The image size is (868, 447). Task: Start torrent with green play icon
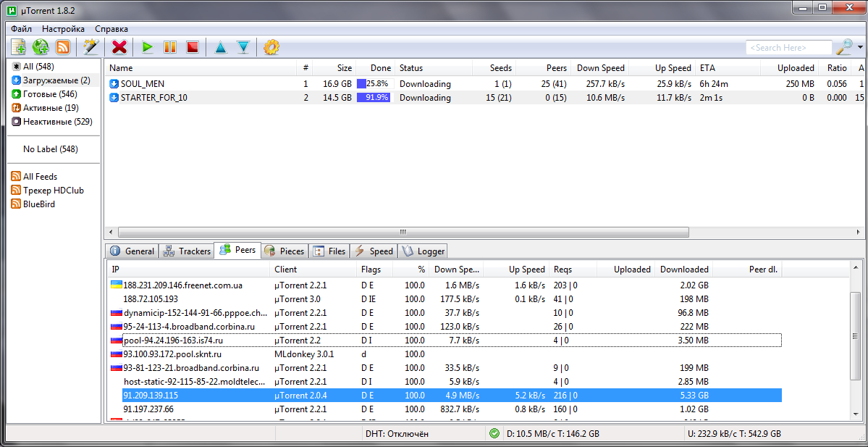click(147, 47)
